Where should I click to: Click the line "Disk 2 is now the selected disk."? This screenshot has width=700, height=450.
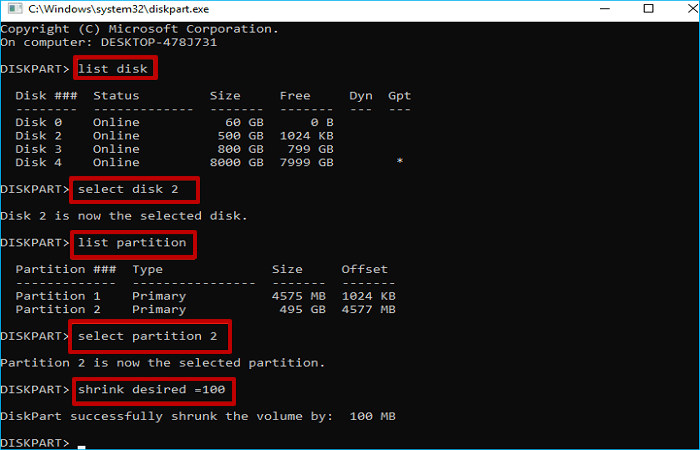tap(124, 216)
